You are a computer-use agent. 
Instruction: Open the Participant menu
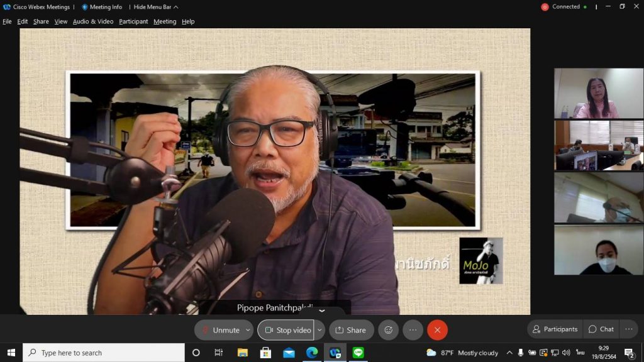pos(133,21)
